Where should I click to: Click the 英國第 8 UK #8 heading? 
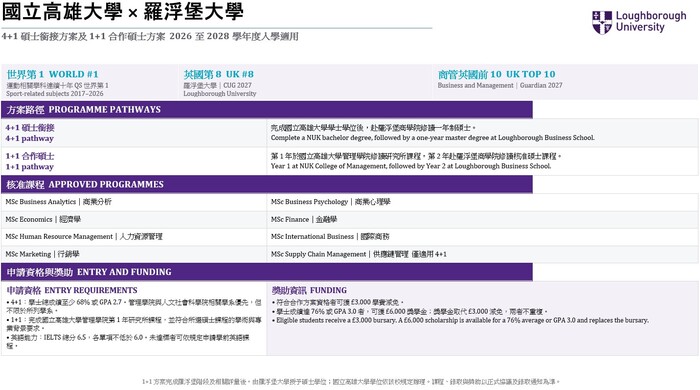pyautogui.click(x=218, y=74)
